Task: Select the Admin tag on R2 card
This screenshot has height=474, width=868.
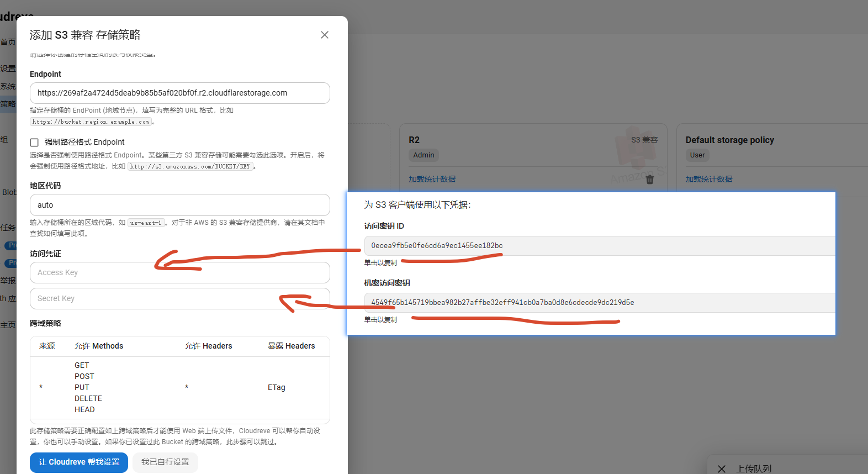Action: click(x=424, y=155)
